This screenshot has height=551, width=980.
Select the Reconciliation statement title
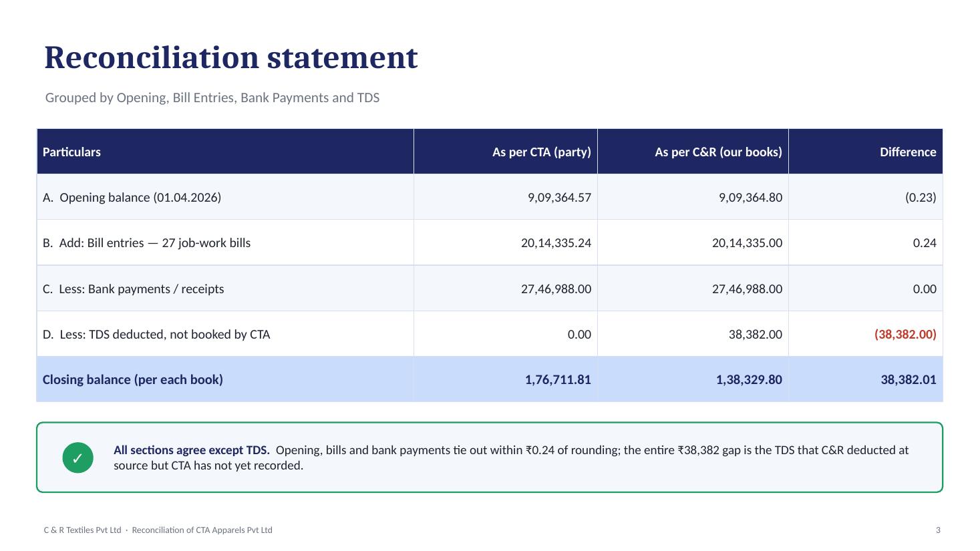[231, 57]
